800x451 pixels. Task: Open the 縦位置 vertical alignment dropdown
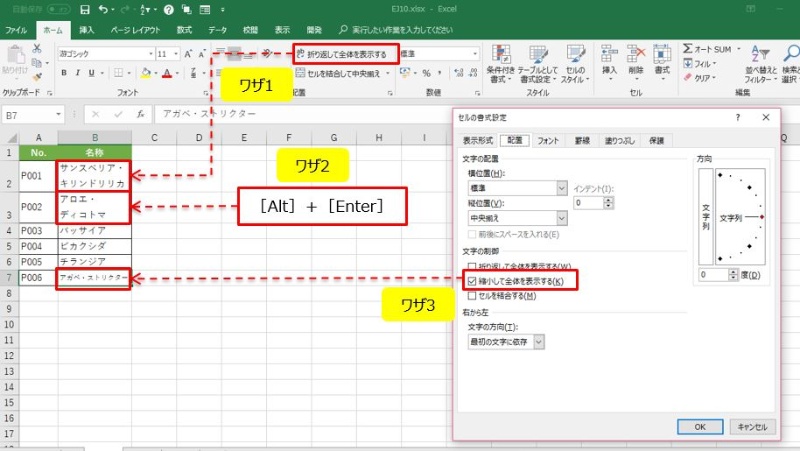(561, 216)
